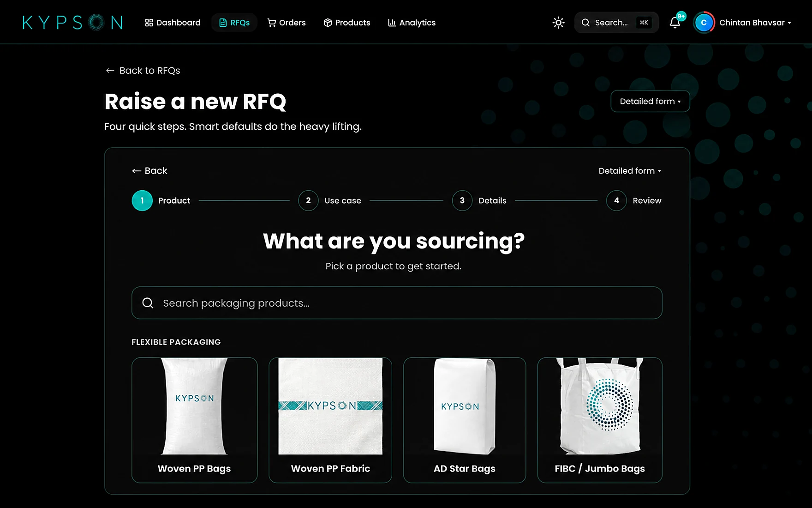The image size is (812, 508).
Task: Toggle the light/dark theme sun icon
Action: click(558, 23)
